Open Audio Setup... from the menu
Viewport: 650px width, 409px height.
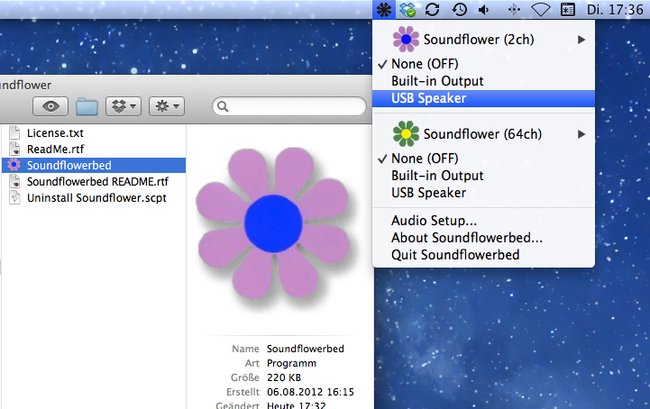[483, 220]
